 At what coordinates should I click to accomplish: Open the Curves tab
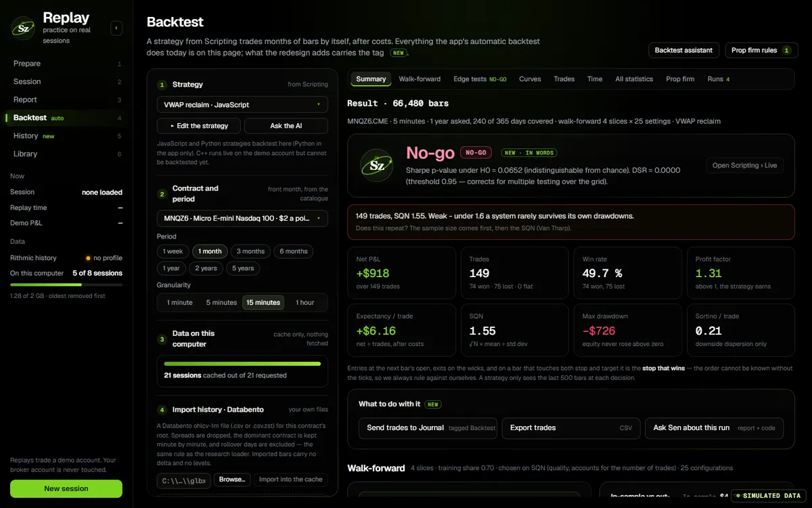530,79
